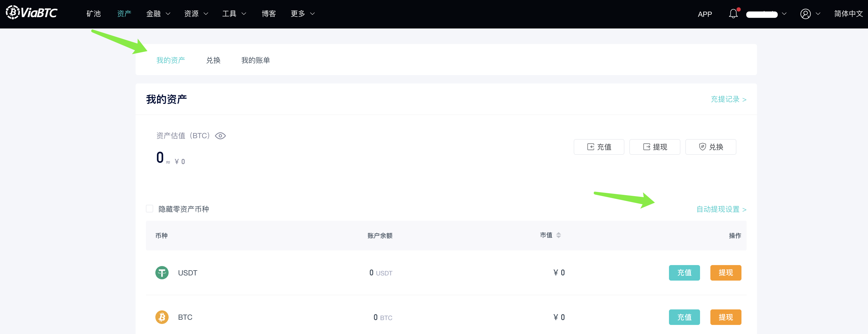The image size is (868, 334).
Task: Expand the 更多 dropdown menu
Action: 303,14
